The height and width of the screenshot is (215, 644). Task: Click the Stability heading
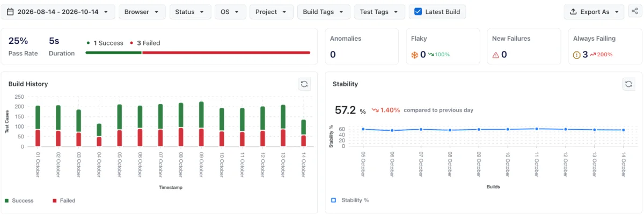345,84
